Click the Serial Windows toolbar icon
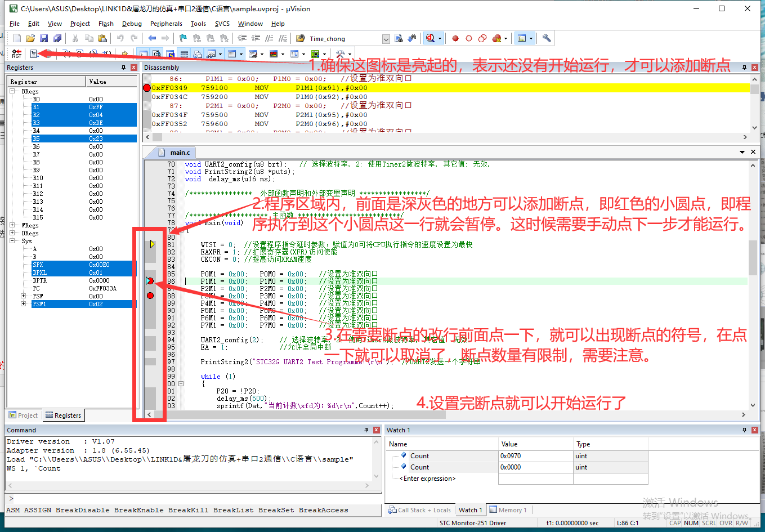The image size is (765, 532). [252, 54]
